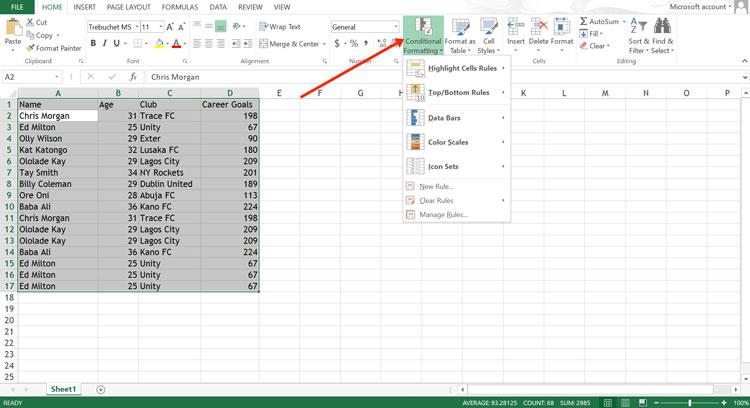This screenshot has width=750, height=408.
Task: Switch to Page Layout view in status bar
Action: (x=625, y=403)
